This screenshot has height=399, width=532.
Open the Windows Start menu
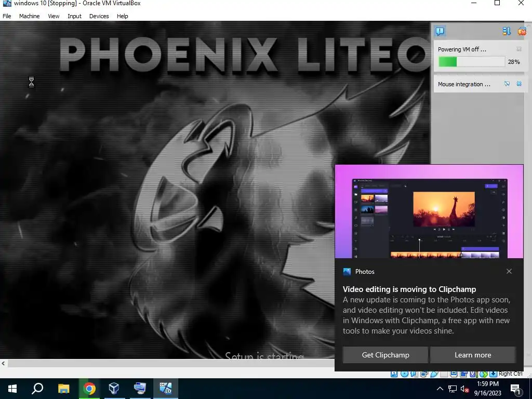click(x=12, y=389)
